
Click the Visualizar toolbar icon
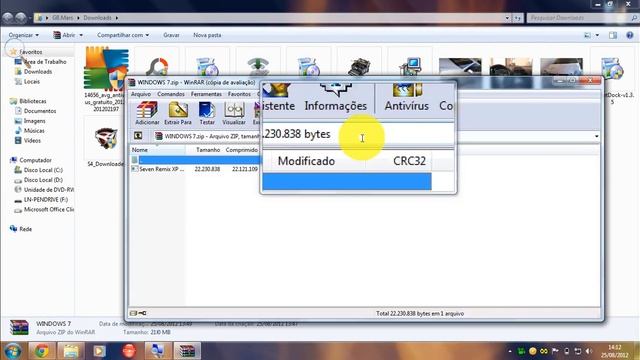[x=234, y=113]
